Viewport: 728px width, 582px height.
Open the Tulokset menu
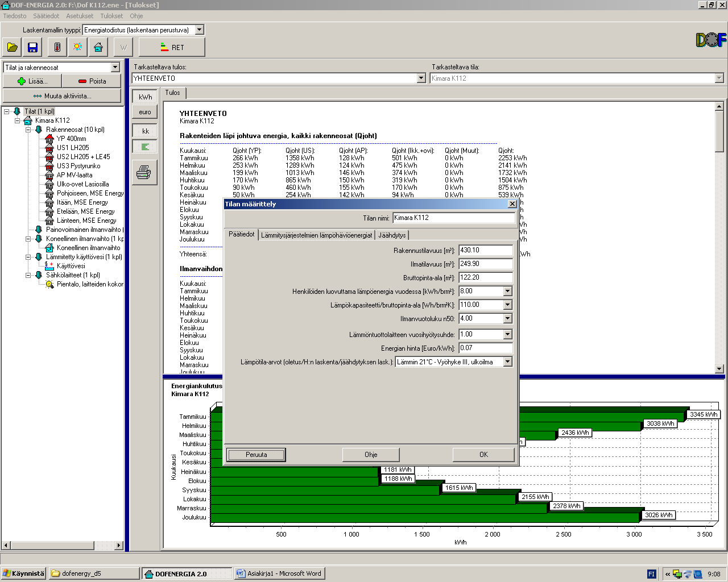tap(111, 16)
